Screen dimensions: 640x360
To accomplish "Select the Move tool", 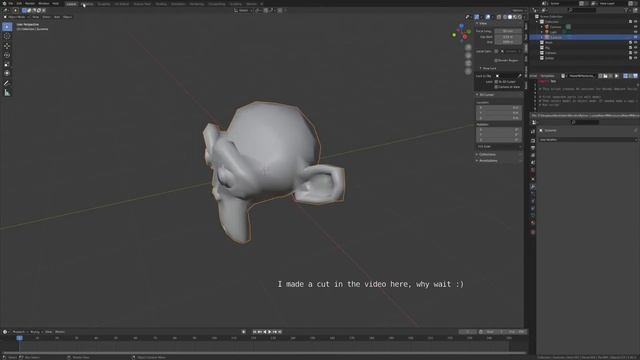I will coord(7,46).
